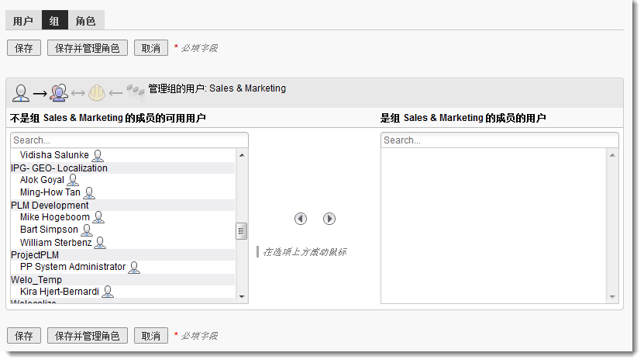Click user icon beside Ming-How Tan
644x363 pixels.
[89, 193]
